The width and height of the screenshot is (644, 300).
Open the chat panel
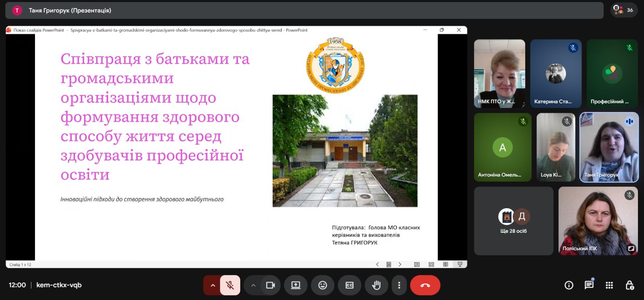tap(589, 285)
